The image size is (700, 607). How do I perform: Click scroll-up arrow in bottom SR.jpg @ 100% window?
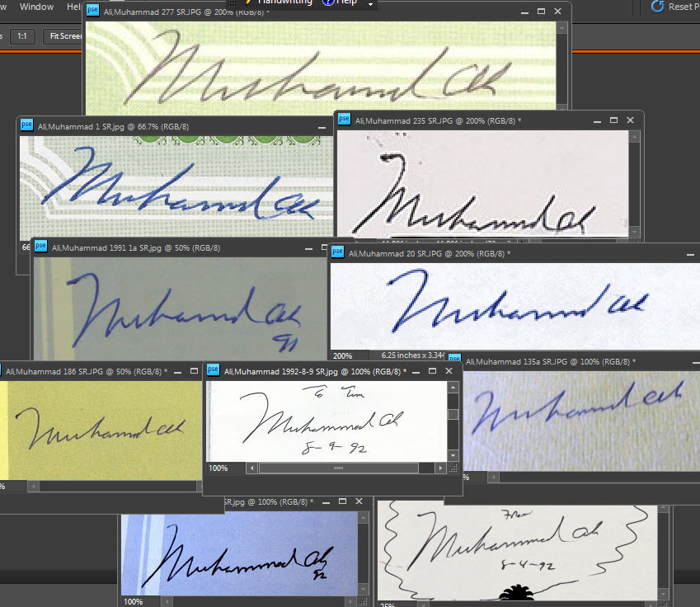[364, 518]
